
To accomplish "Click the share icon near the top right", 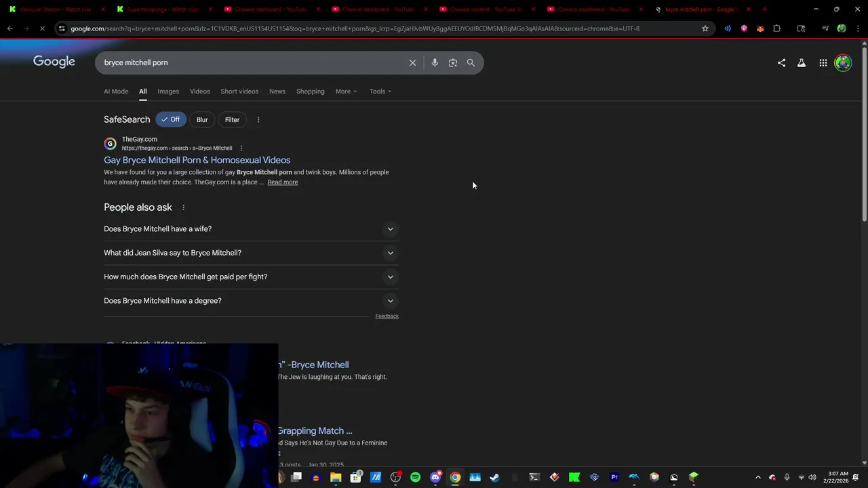I will 781,62.
